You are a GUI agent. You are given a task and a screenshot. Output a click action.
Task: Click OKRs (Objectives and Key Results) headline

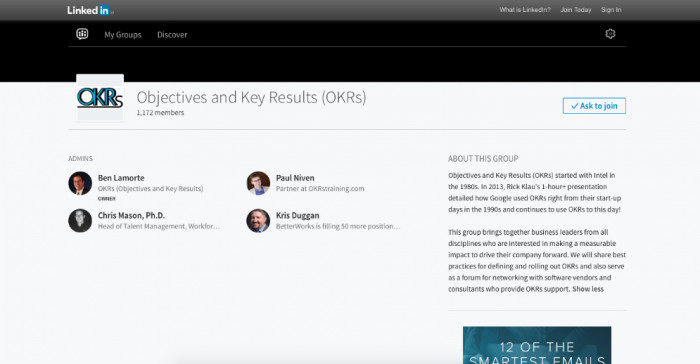(150, 188)
